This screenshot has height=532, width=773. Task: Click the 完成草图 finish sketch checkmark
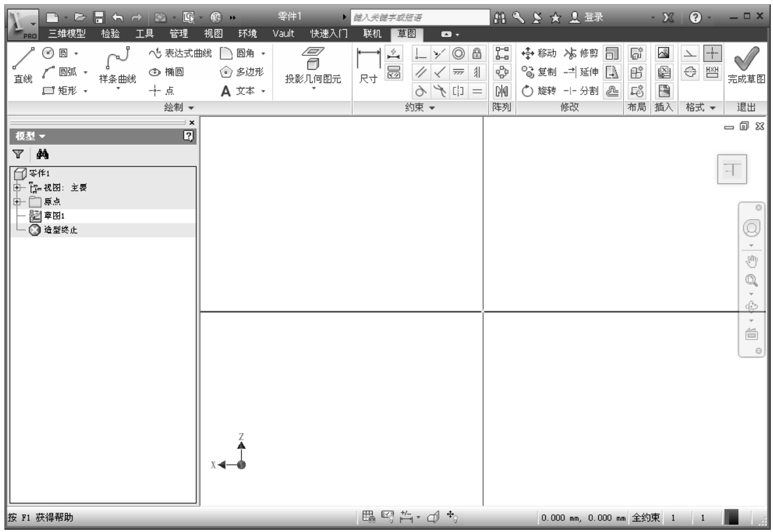746,64
